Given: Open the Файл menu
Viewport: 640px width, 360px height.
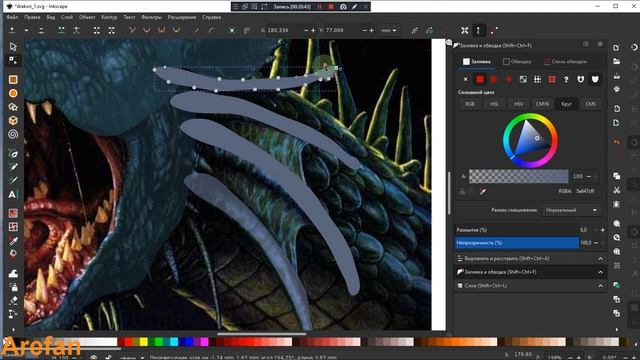Looking at the screenshot, I should coord(12,17).
